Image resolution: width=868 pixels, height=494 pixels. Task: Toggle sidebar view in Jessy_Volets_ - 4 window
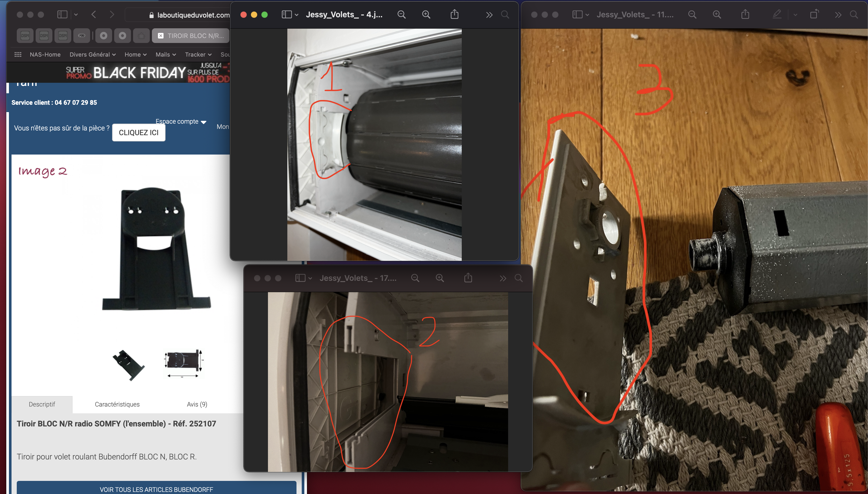click(x=287, y=15)
